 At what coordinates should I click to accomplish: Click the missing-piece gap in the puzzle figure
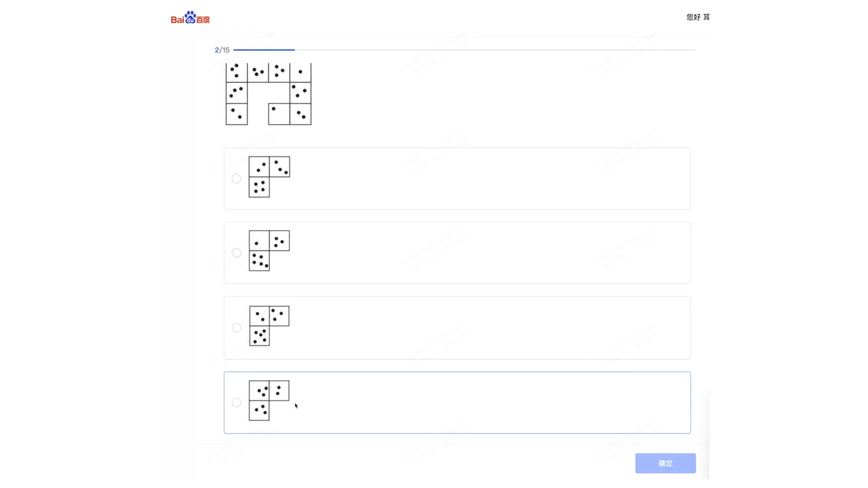click(269, 93)
